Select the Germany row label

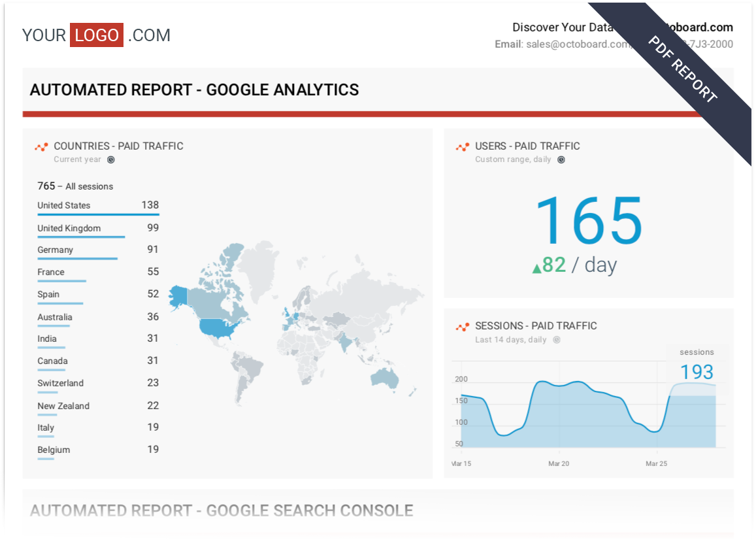[x=56, y=250]
